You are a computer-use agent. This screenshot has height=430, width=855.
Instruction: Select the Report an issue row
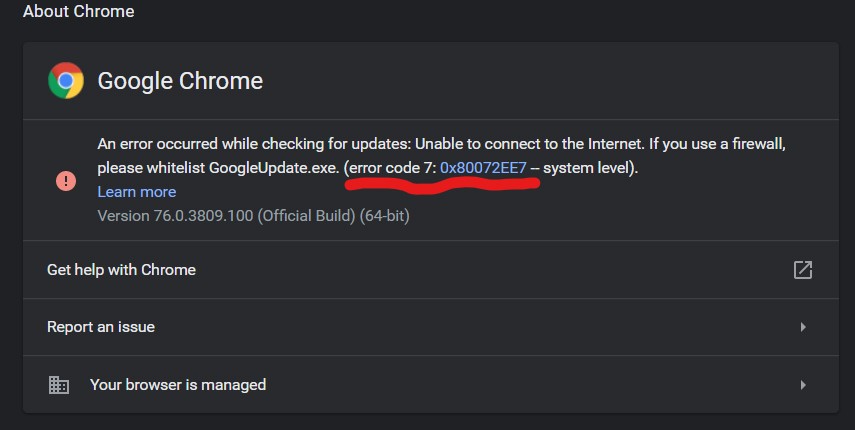point(101,327)
